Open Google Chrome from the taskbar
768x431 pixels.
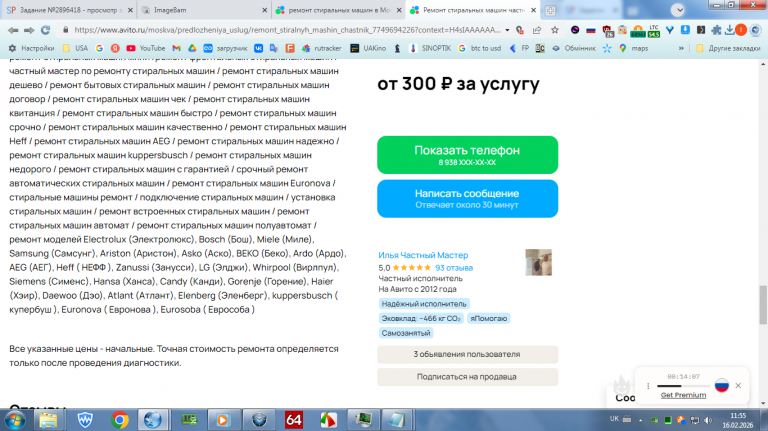tap(119, 420)
